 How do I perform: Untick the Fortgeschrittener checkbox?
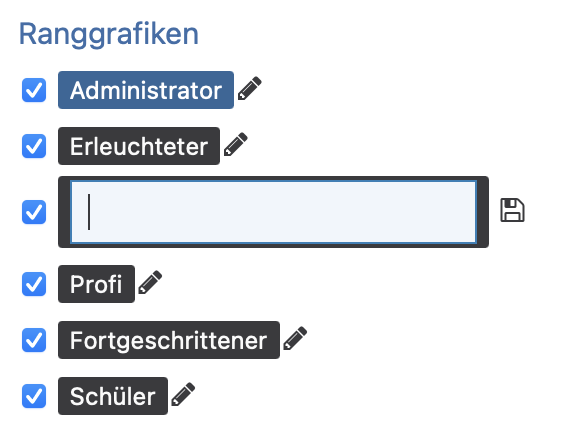(x=34, y=340)
